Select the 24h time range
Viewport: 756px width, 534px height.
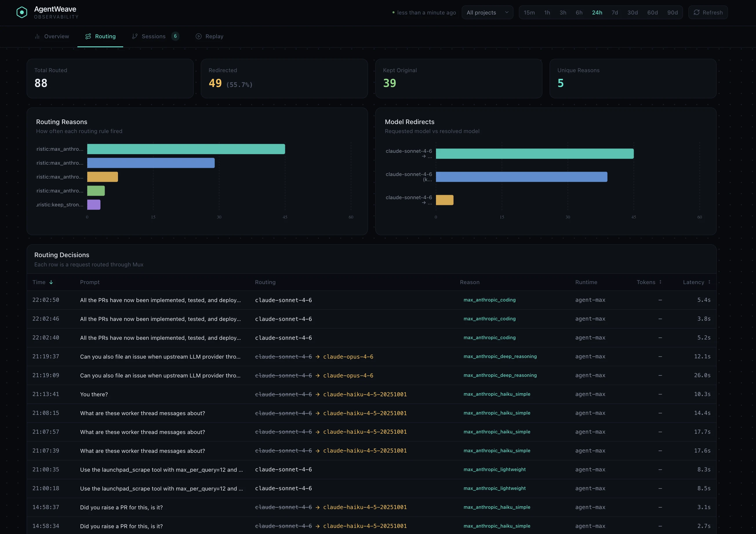597,12
